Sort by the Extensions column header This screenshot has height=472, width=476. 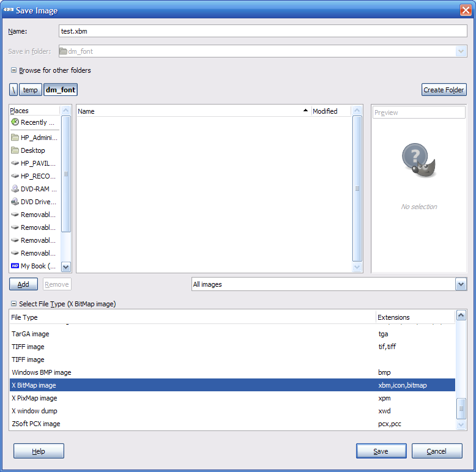[415, 317]
